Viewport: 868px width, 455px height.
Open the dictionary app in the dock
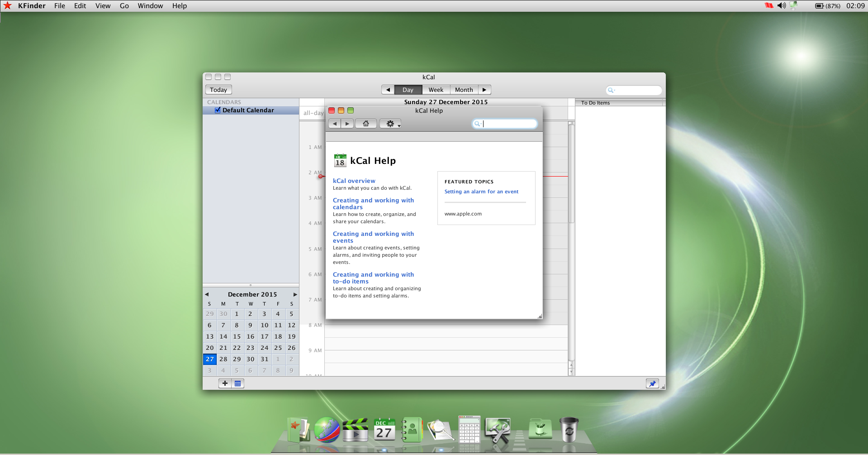(298, 429)
